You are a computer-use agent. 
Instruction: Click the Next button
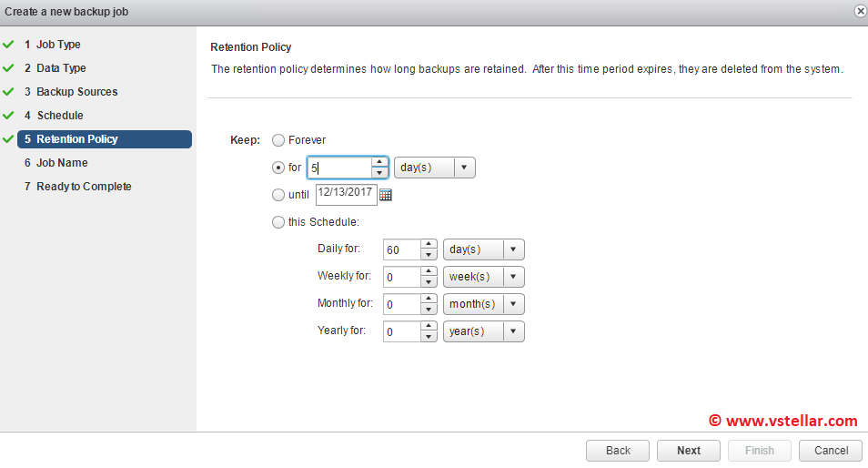(x=689, y=451)
